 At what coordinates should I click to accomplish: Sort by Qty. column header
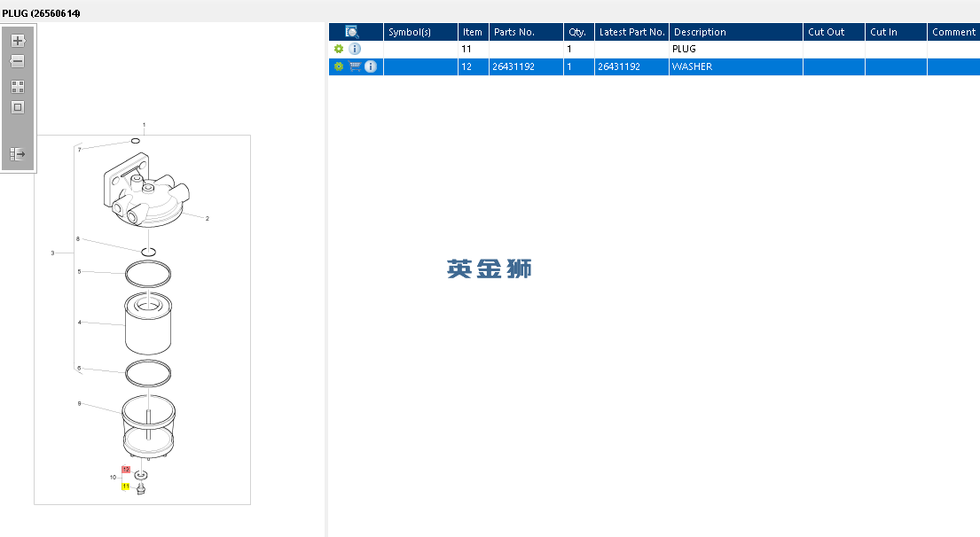(x=579, y=32)
